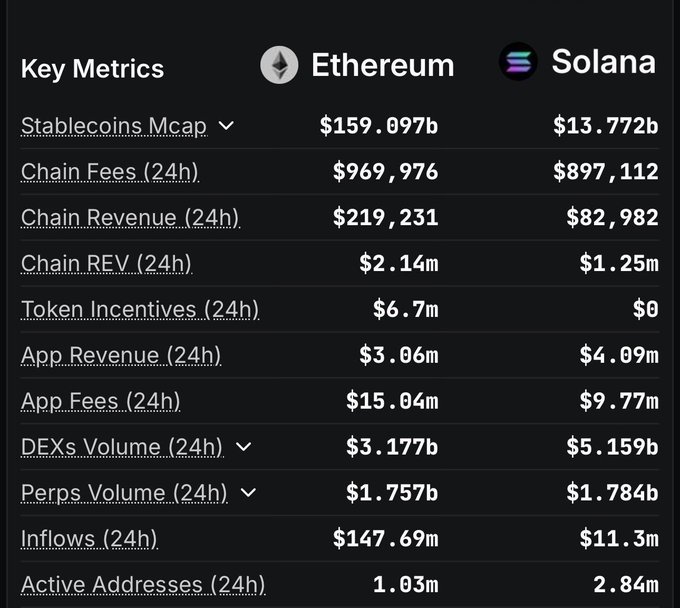Expand the DEXs Volume chevron
Viewport: 680px width, 608px height.
[243, 446]
